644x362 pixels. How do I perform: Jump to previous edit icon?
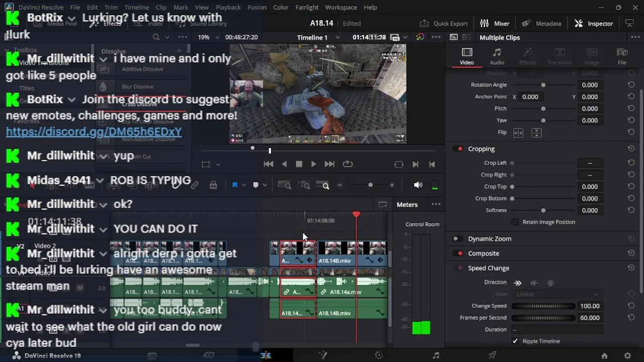[x=432, y=164]
